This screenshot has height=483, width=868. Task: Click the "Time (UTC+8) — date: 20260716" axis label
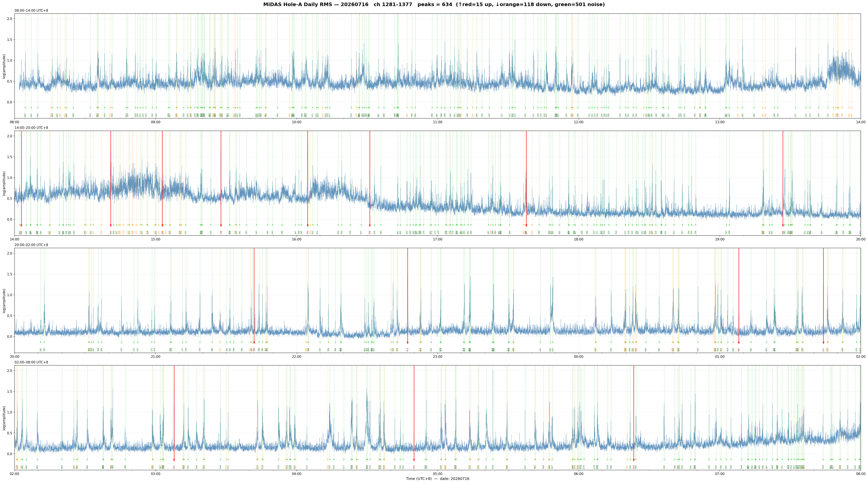437,479
